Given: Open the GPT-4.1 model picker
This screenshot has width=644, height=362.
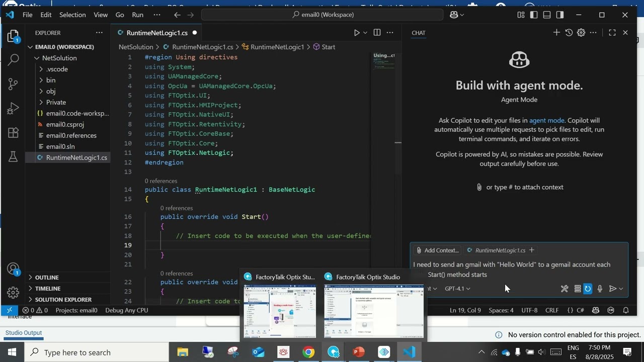Looking at the screenshot, I should pyautogui.click(x=457, y=289).
